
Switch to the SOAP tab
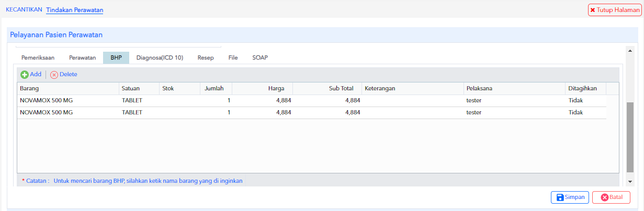[260, 58]
